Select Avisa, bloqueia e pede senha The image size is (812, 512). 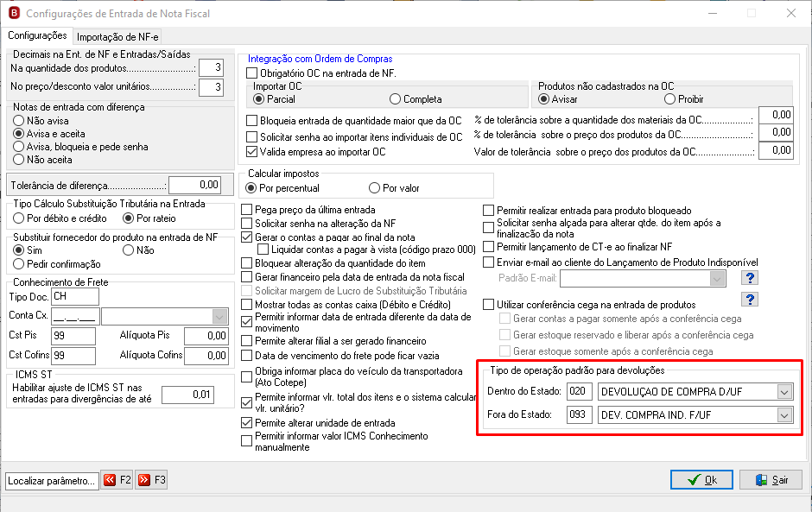[x=19, y=147]
